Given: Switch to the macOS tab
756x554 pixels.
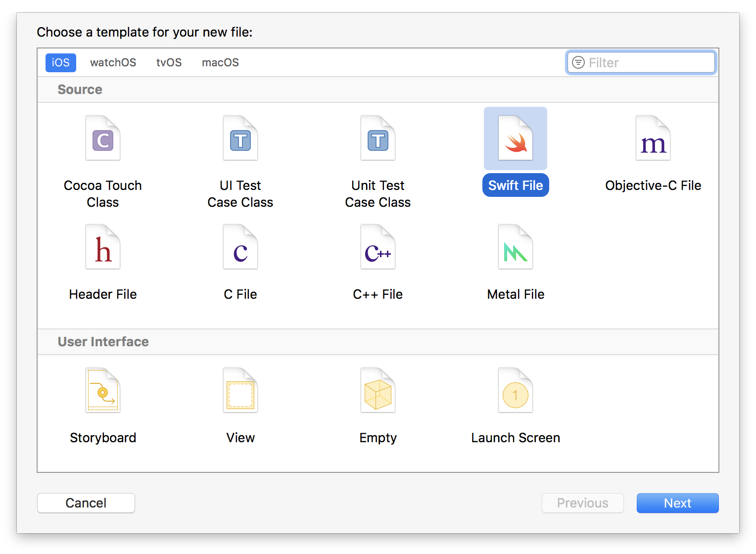Looking at the screenshot, I should click(x=220, y=62).
